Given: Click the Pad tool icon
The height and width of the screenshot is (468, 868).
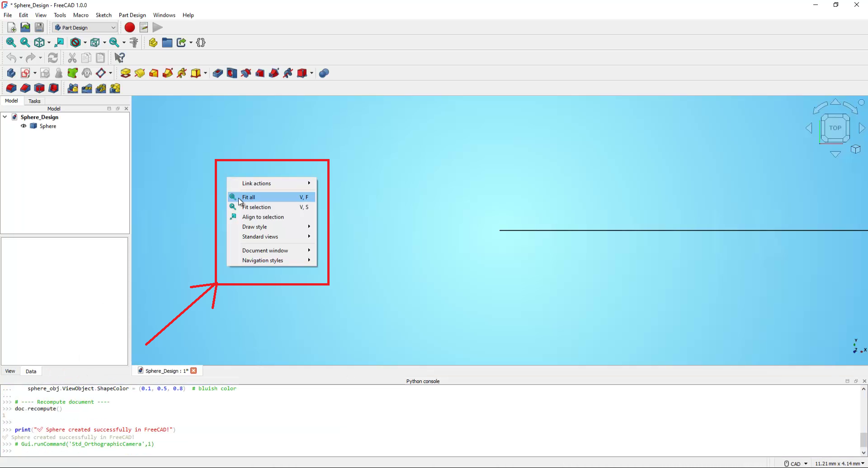Looking at the screenshot, I should click(126, 73).
